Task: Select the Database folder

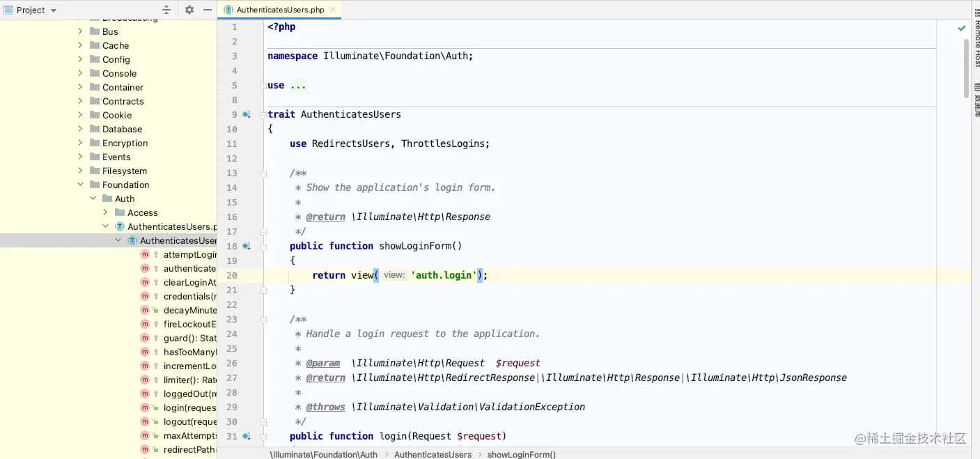Action: pyautogui.click(x=122, y=129)
